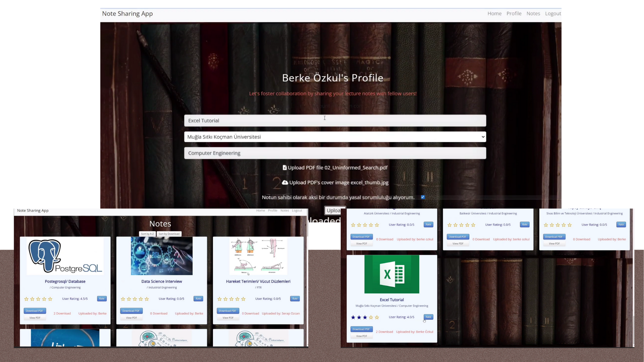This screenshot has height=362, width=644.
Task: Open Home in the top profile page navbar
Action: [494, 13]
